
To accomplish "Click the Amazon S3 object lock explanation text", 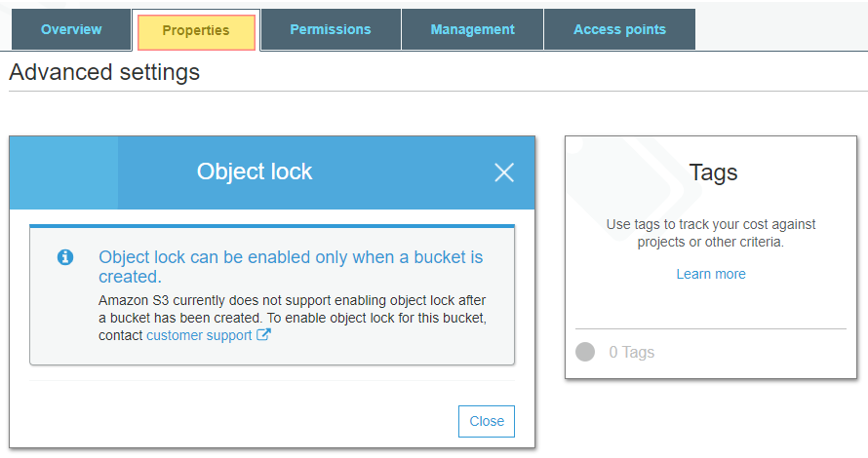I will coord(293,318).
